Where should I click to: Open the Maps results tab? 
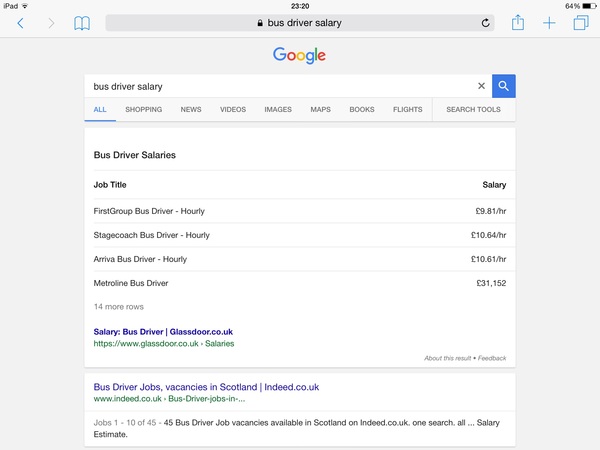click(x=320, y=109)
